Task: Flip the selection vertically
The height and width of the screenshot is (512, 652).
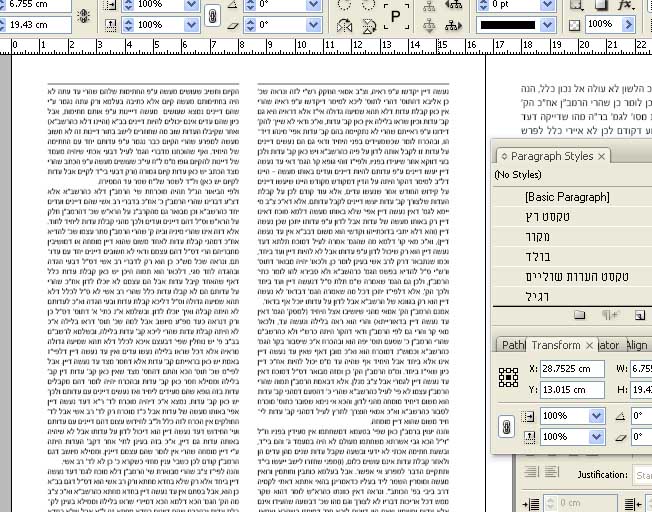Action: coord(368,26)
